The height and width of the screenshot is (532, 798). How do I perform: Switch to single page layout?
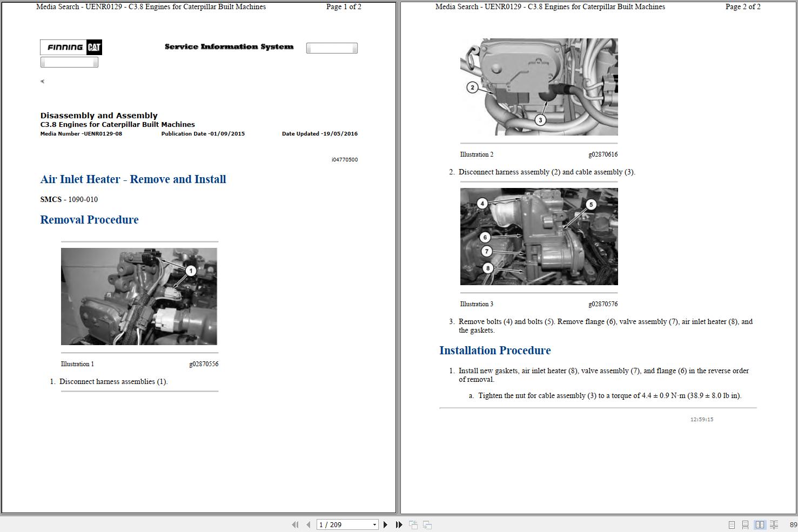732,524
